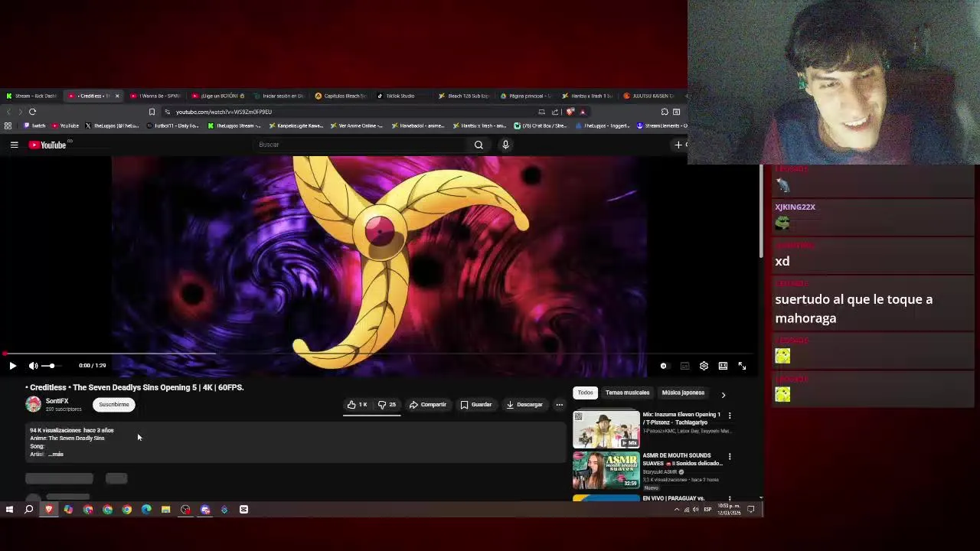
Task: Click XJKING22X username in chat overlay
Action: tap(795, 207)
